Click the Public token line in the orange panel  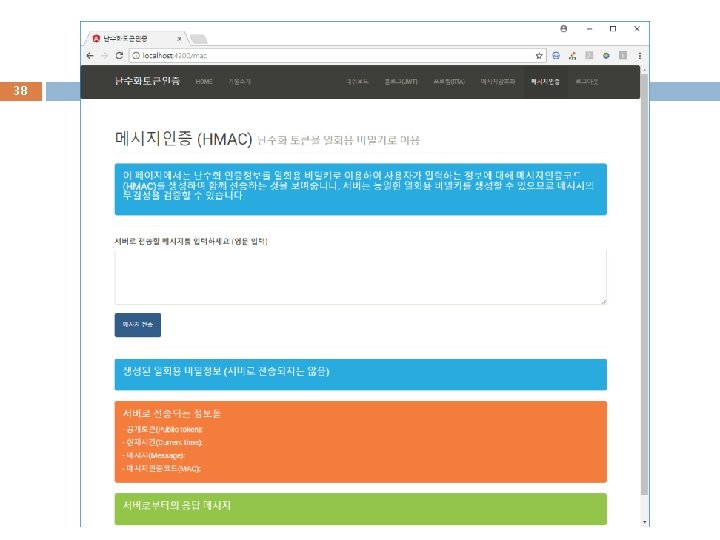pos(163,429)
